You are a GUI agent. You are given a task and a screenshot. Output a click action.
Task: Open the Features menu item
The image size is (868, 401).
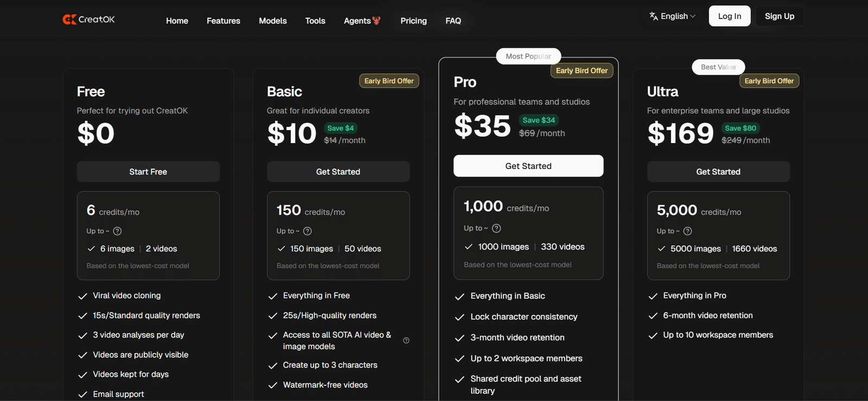pos(224,21)
